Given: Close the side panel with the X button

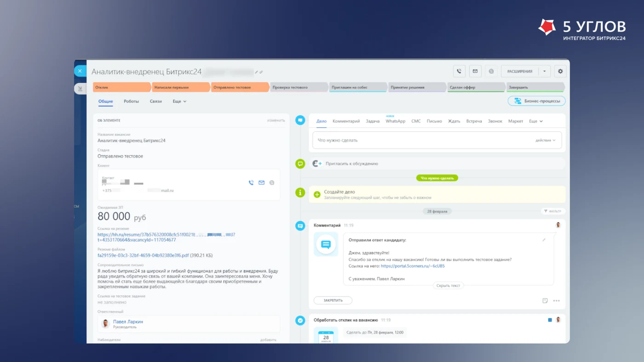Looking at the screenshot, I should [80, 71].
